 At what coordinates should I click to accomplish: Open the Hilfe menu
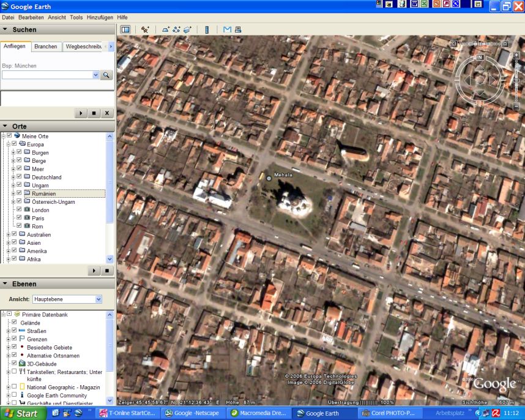tap(122, 17)
